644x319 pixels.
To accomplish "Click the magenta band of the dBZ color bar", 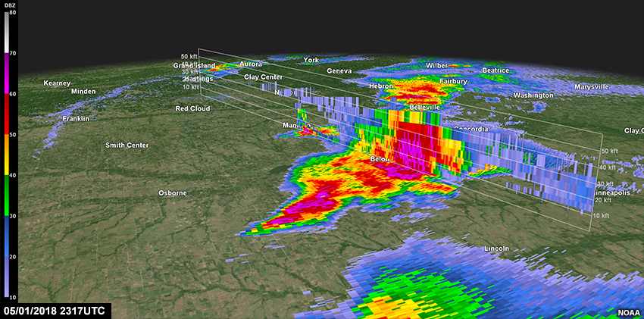I will point(6,73).
